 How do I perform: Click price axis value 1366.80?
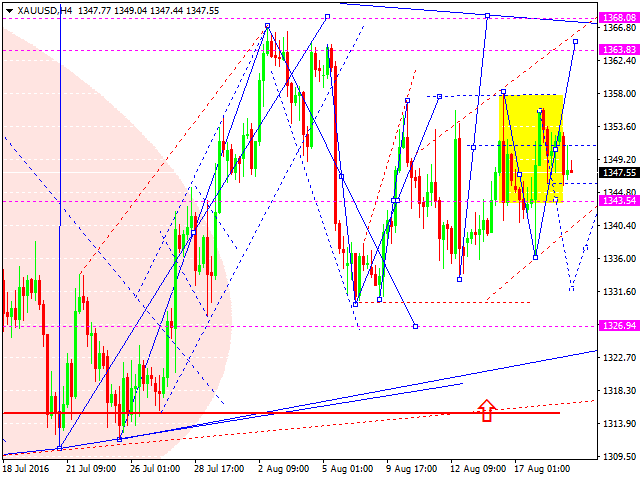(x=619, y=28)
